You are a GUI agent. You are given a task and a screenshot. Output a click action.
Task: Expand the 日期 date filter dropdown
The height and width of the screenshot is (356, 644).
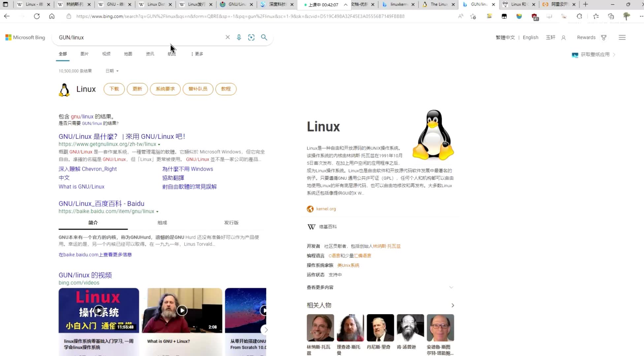pos(112,71)
